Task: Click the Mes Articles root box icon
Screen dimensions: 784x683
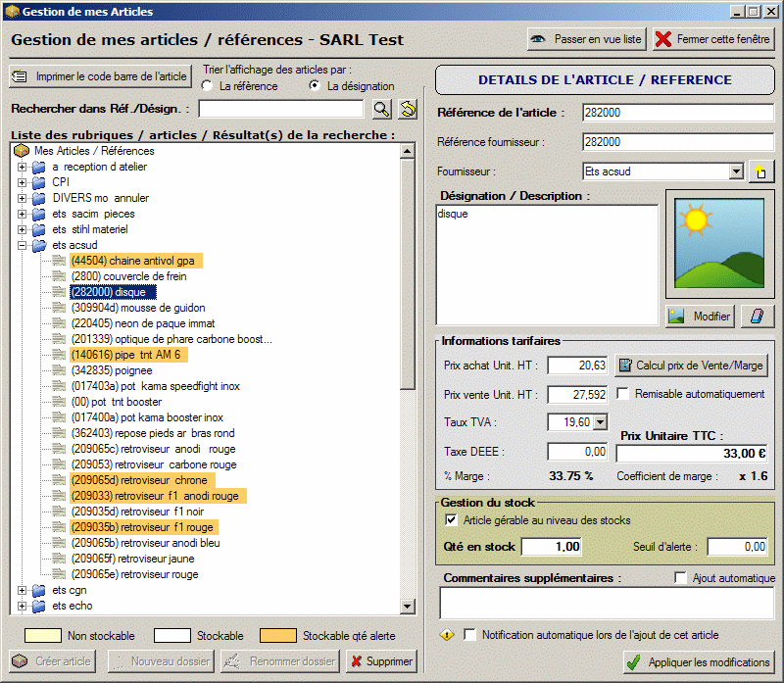Action: coord(21,151)
